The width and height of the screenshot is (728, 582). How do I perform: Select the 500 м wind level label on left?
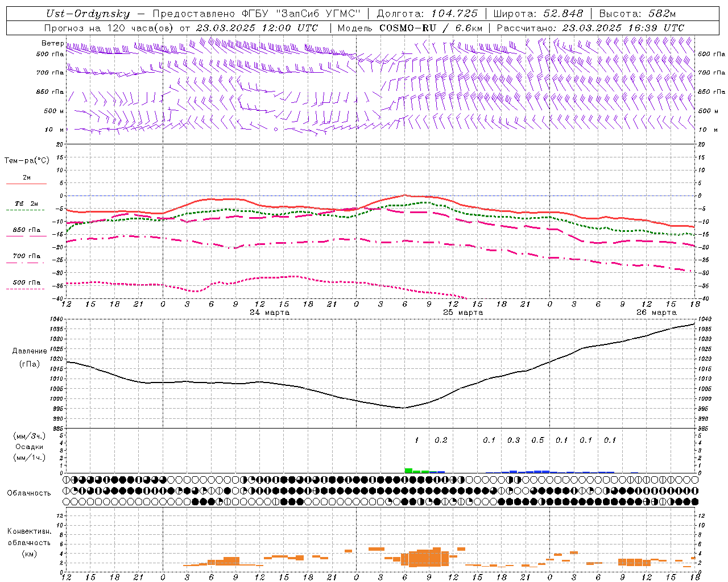coord(55,111)
